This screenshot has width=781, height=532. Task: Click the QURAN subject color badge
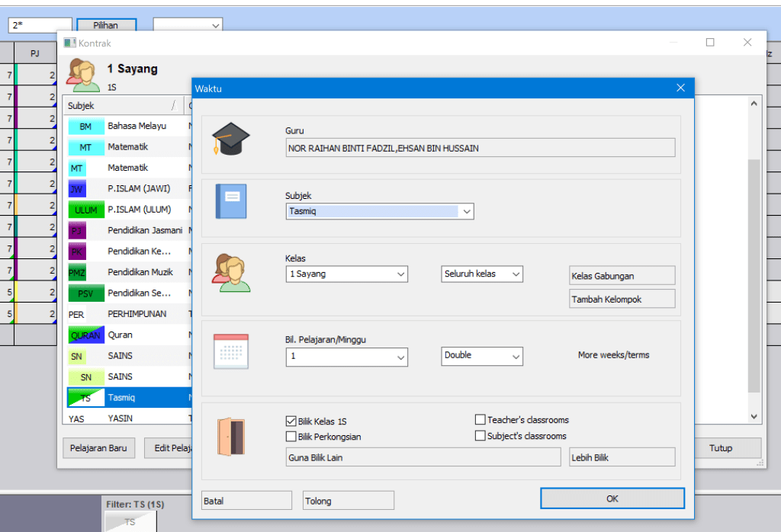pos(85,335)
